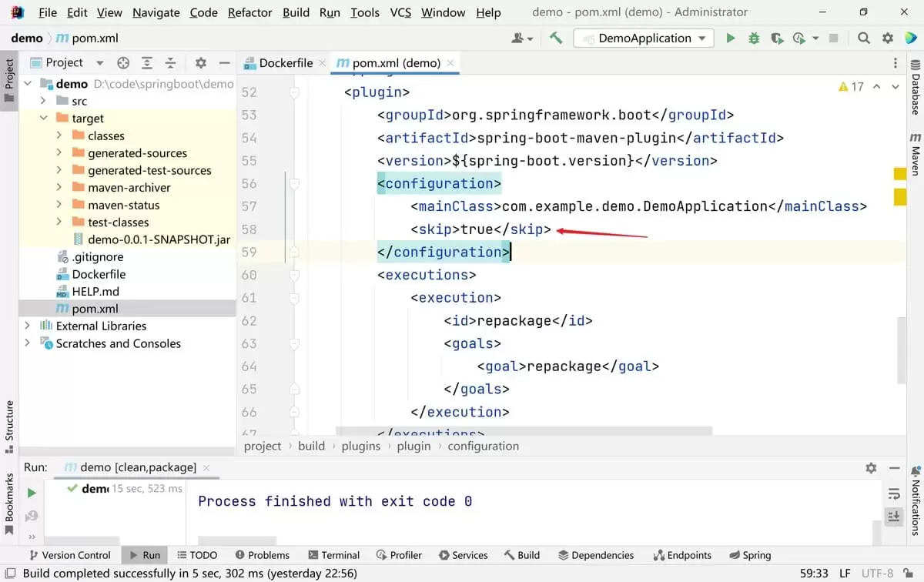Screen dimensions: 924x582
Task: Toggle soft-wrap icon in Run console
Action: tap(894, 493)
